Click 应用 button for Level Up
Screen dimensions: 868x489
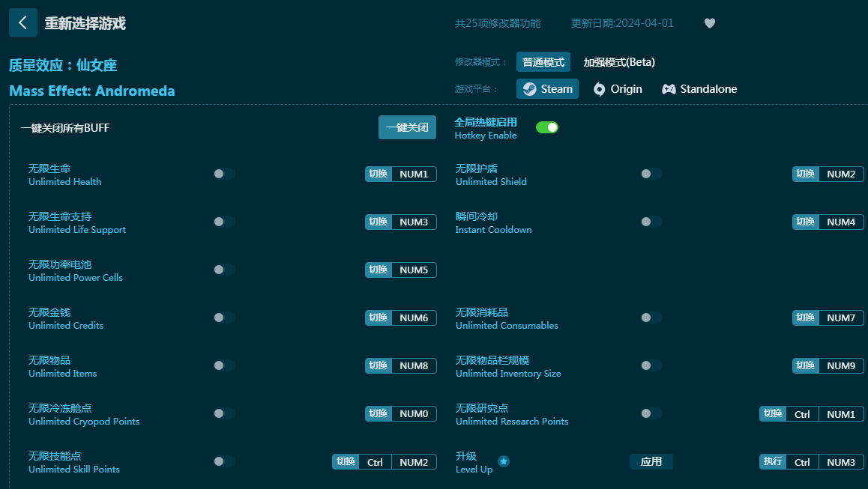[x=651, y=461]
